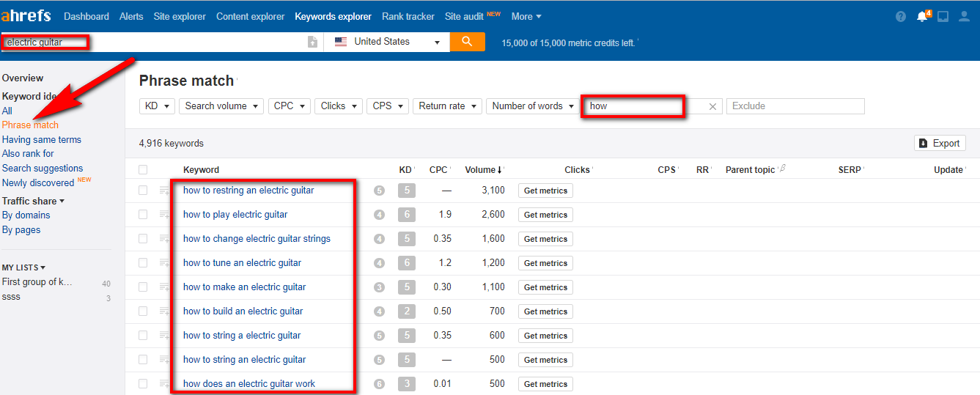Screen dimensions: 980x395
Task: Get metrics for 'how to restring an electric guitar'
Action: pyautogui.click(x=545, y=191)
